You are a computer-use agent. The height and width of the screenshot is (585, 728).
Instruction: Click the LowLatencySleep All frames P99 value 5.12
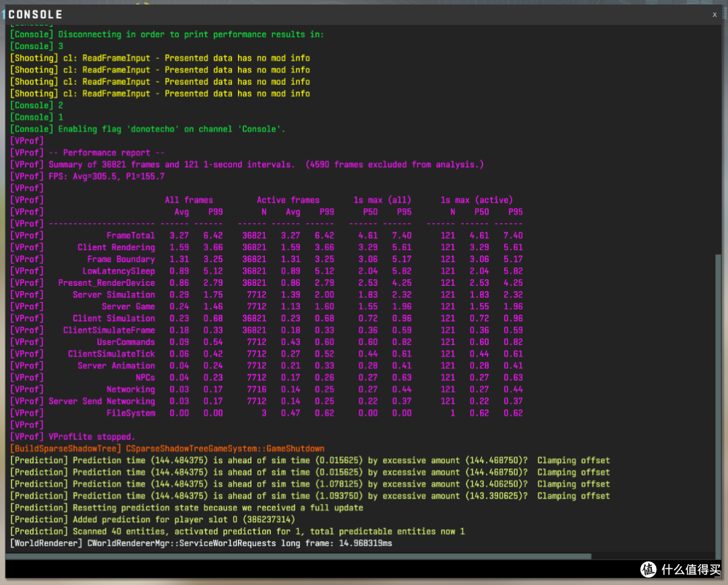[213, 271]
